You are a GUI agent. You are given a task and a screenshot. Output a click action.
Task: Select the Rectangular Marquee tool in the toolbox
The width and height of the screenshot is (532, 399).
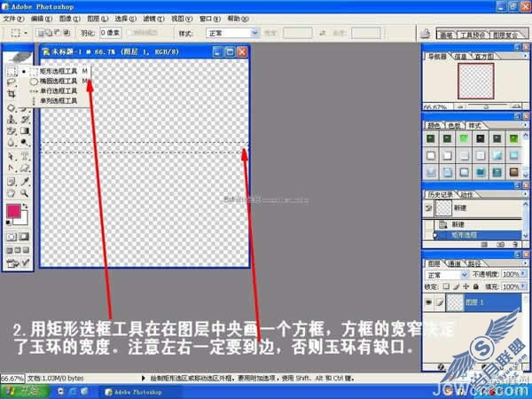(x=12, y=71)
